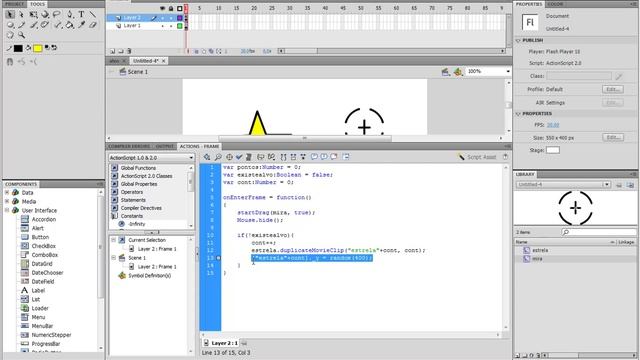
Task: Select the Line tool
Action: click(93, 14)
